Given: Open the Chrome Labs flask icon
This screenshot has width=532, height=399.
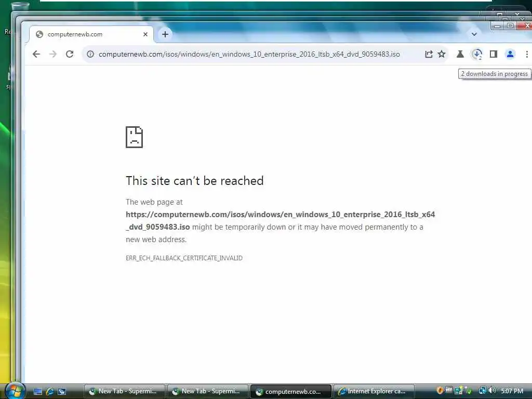Looking at the screenshot, I should click(x=460, y=54).
